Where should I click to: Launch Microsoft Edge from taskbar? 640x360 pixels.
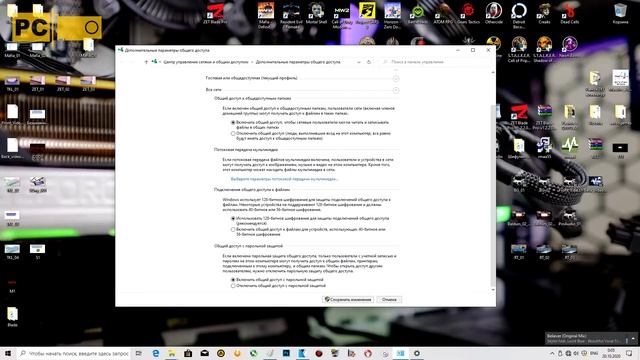[156, 353]
